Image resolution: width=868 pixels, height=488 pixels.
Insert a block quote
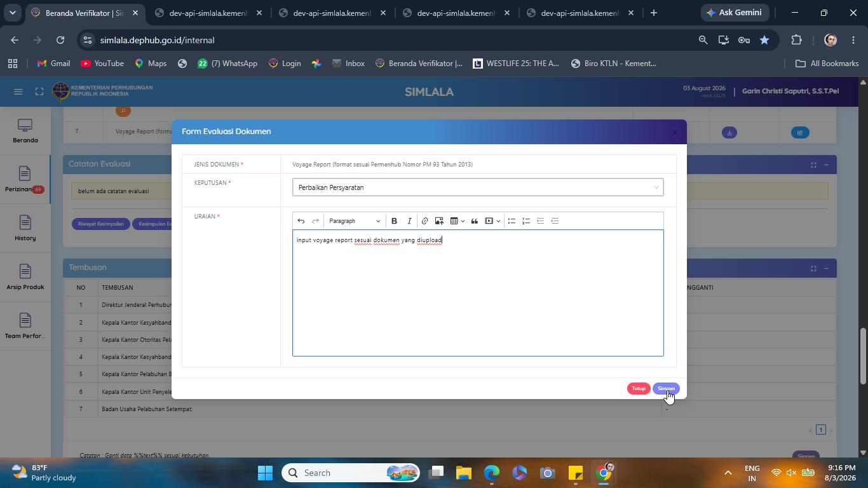coord(474,221)
